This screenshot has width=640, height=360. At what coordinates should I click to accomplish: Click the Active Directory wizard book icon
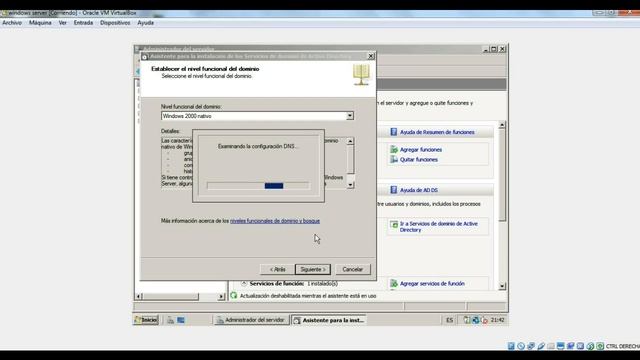pos(361,75)
